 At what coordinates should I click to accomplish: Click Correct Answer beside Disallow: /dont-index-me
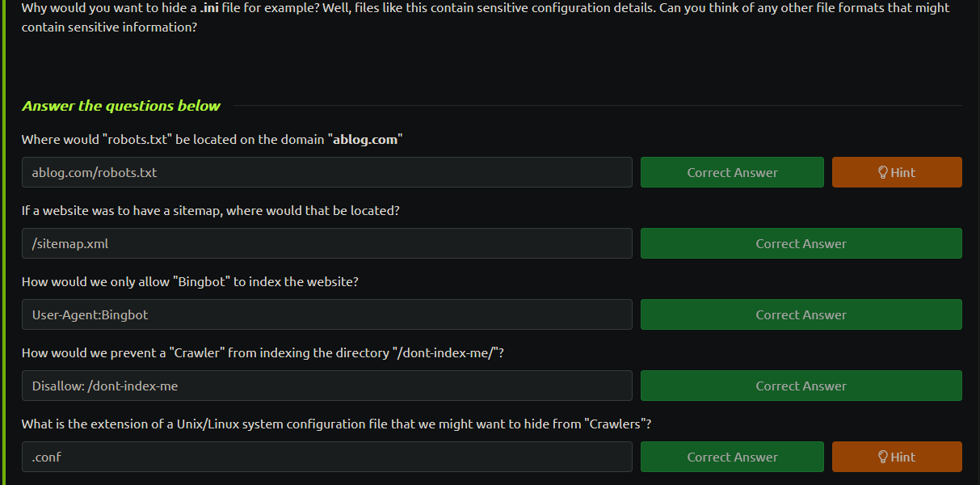pos(801,386)
